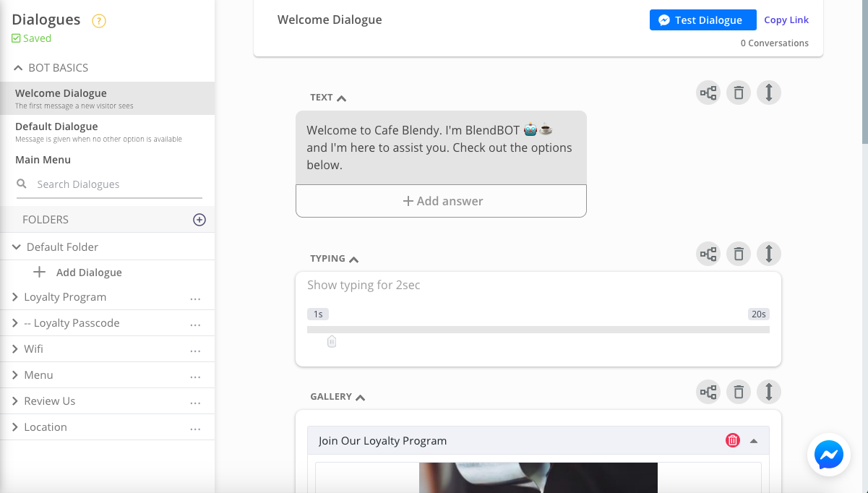The width and height of the screenshot is (868, 493).
Task: Click the Copy Link text link
Action: coord(786,20)
